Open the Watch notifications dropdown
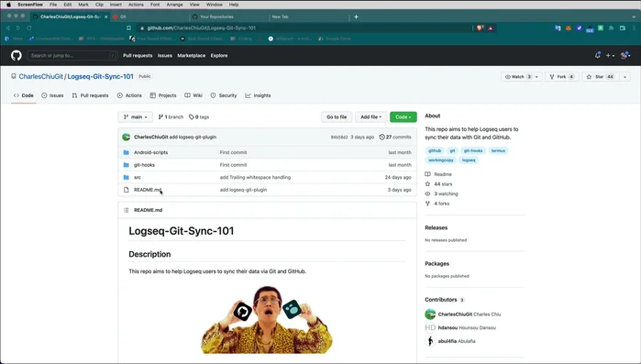Screen dimensions: 641x364 (x=522, y=77)
